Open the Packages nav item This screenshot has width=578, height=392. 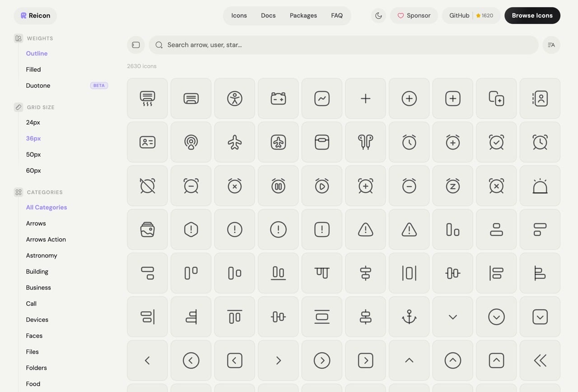click(303, 15)
